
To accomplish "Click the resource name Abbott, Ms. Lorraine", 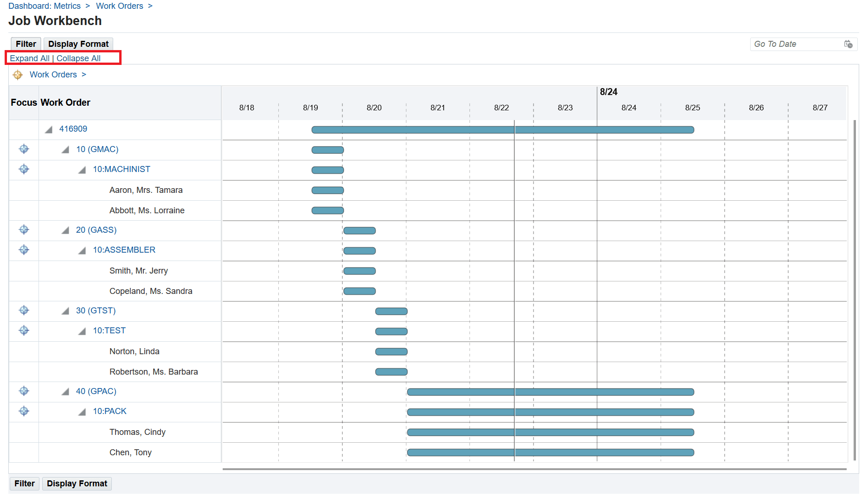I will click(147, 210).
